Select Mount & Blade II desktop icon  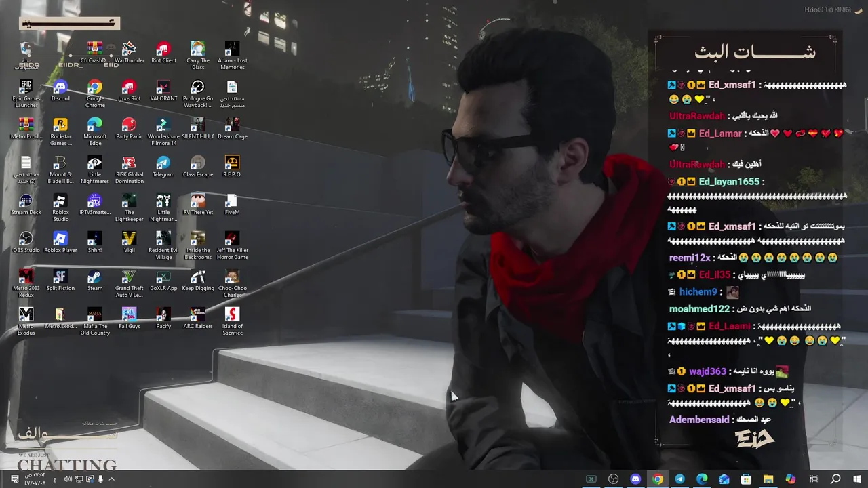60,170
